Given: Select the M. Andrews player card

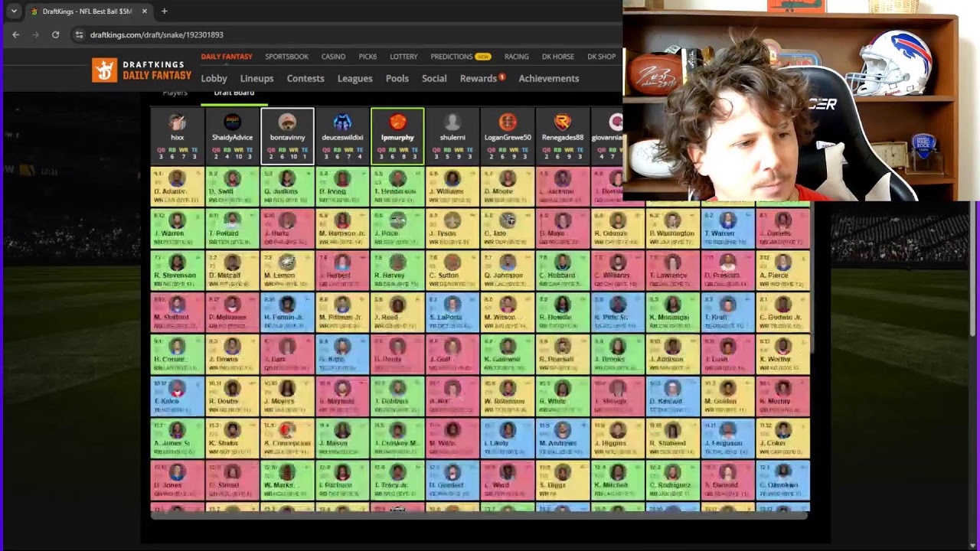Looking at the screenshot, I should 563,439.
